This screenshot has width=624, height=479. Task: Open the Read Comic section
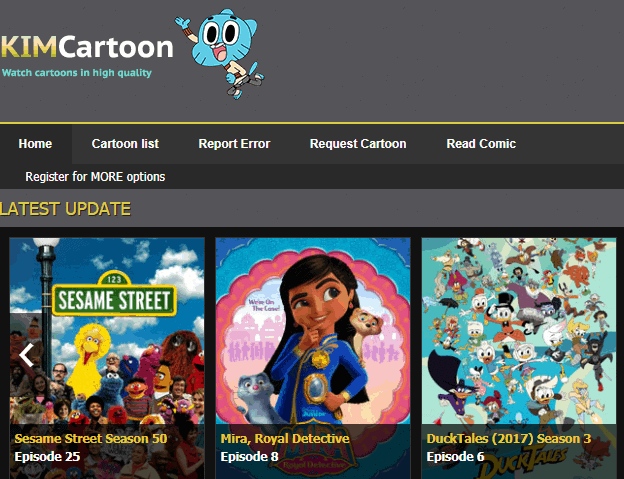(x=481, y=144)
